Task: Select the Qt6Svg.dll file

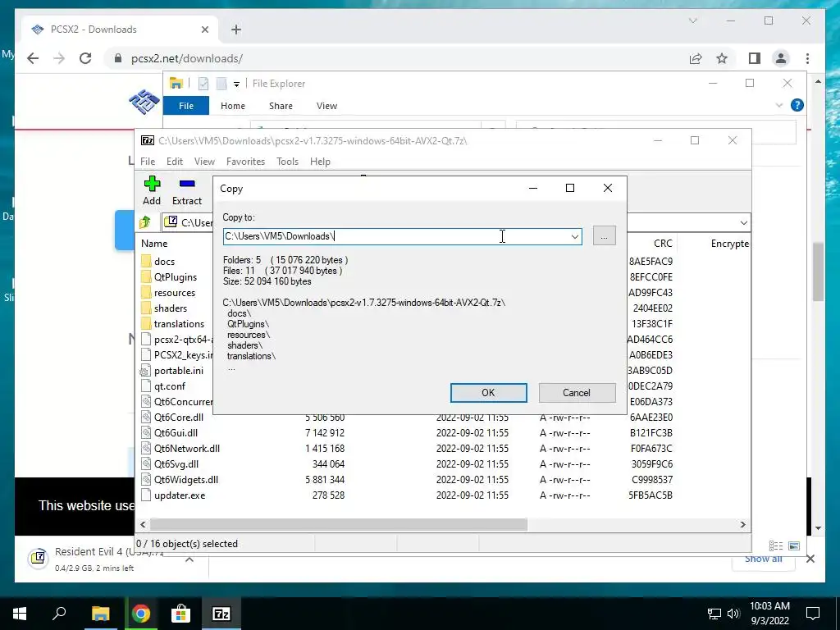Action: 176,464
